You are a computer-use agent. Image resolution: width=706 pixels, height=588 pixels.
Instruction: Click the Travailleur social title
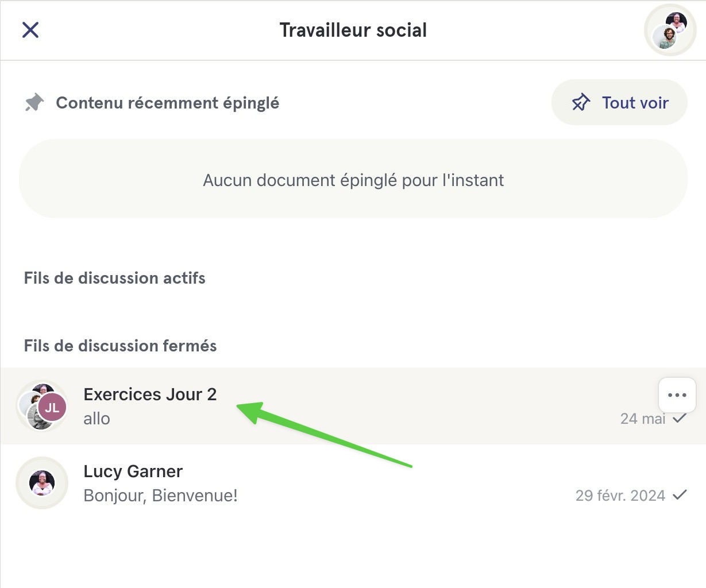353,30
